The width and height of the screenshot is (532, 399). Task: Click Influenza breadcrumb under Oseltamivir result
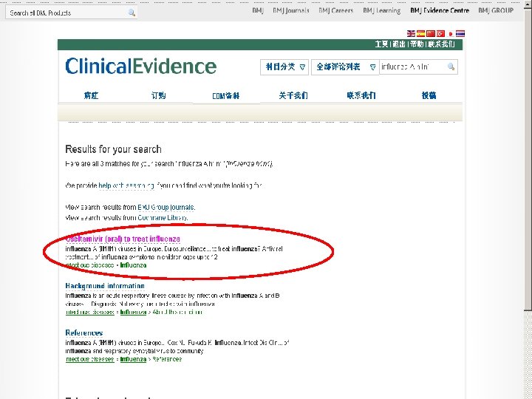[x=133, y=265]
